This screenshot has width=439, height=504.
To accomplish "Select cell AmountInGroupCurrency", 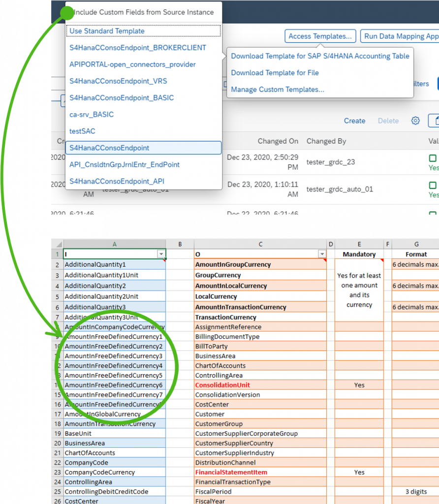I will (260, 264).
